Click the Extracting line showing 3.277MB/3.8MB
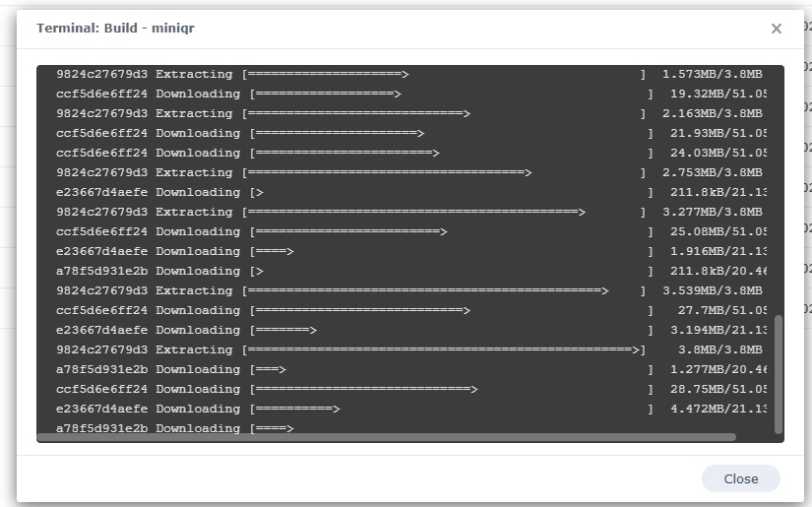This screenshot has height=507, width=812. pos(409,212)
